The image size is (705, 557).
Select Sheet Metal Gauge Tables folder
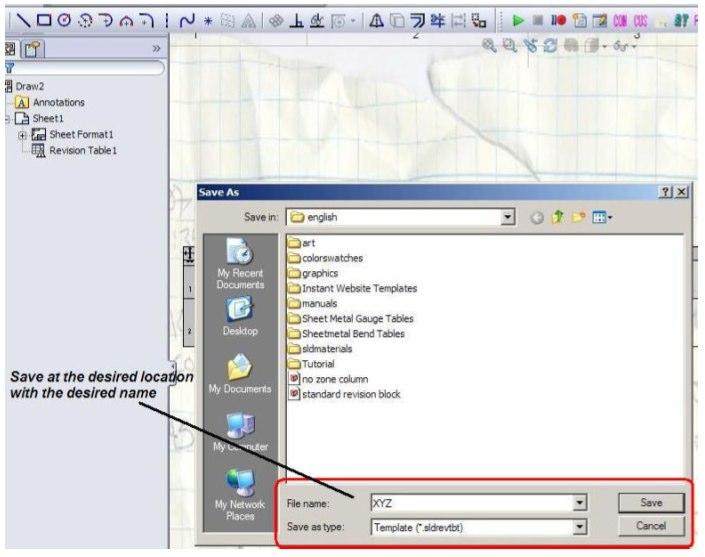point(351,319)
